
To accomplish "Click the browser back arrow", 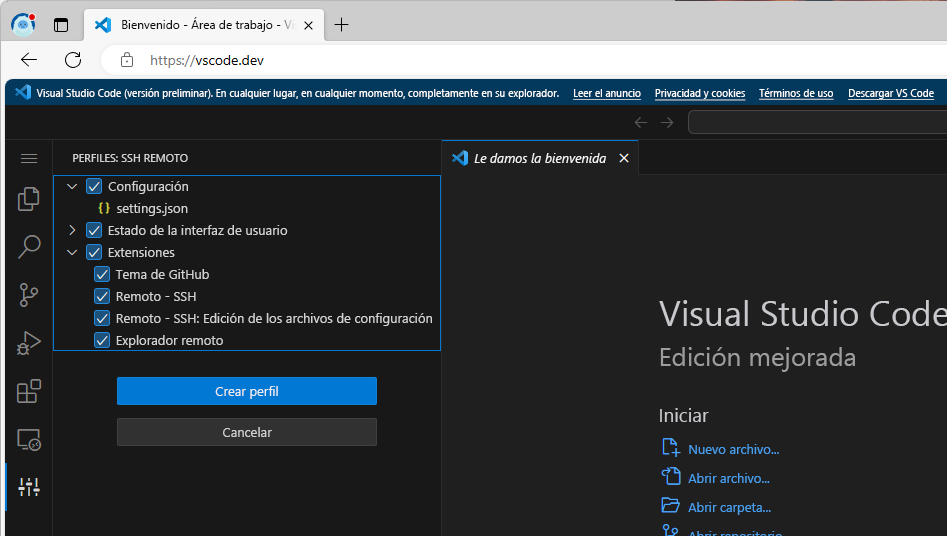I will point(29,60).
